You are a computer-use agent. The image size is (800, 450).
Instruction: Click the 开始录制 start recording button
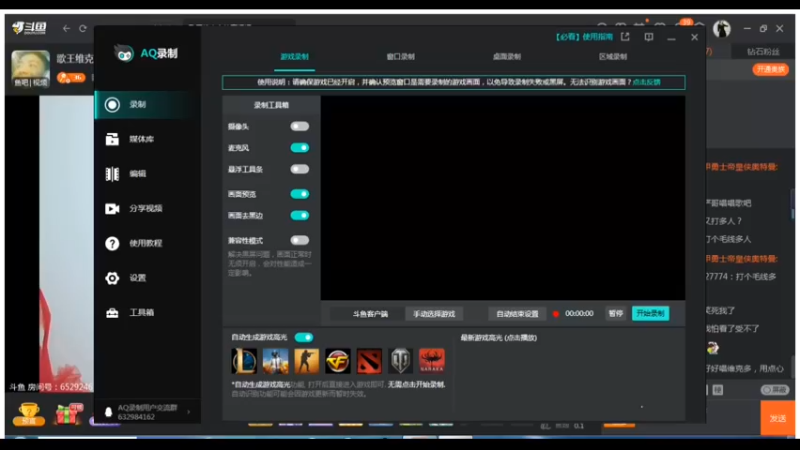click(651, 313)
